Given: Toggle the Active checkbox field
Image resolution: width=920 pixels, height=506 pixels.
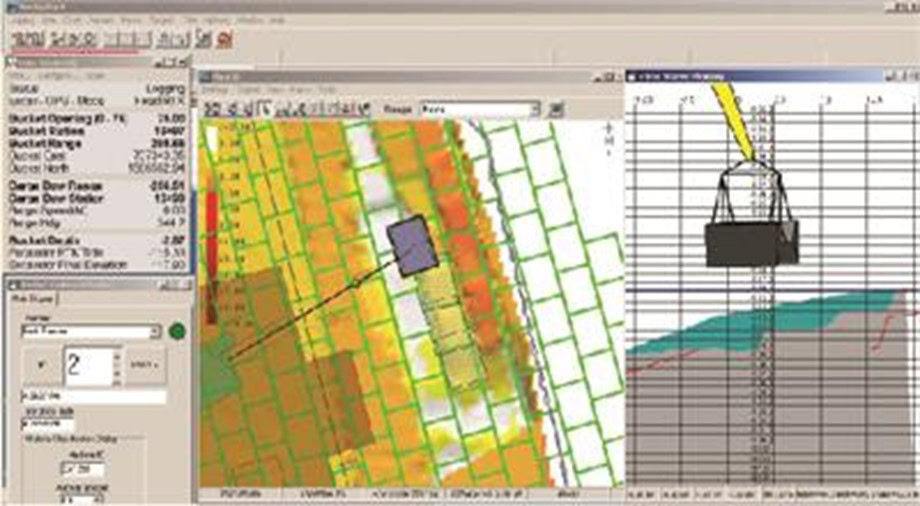Looking at the screenshot, I should coord(82,470).
